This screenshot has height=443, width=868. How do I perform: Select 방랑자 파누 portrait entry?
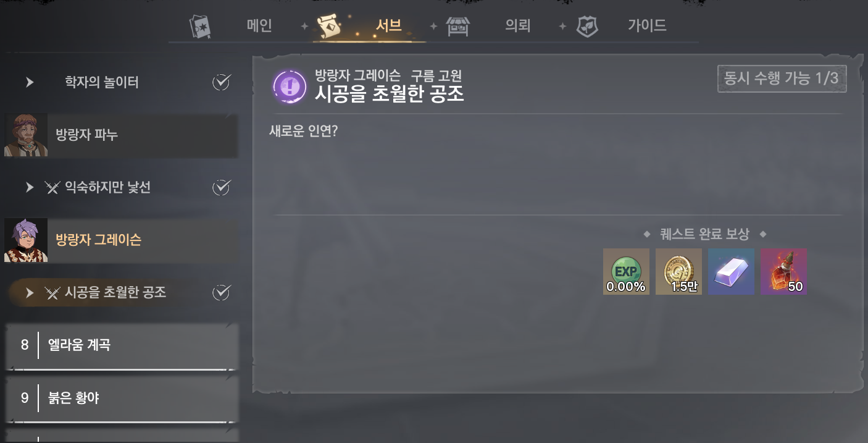point(121,135)
